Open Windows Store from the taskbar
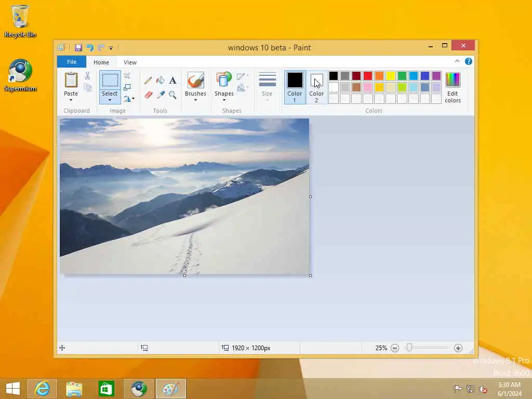The width and height of the screenshot is (532, 399). pos(106,389)
